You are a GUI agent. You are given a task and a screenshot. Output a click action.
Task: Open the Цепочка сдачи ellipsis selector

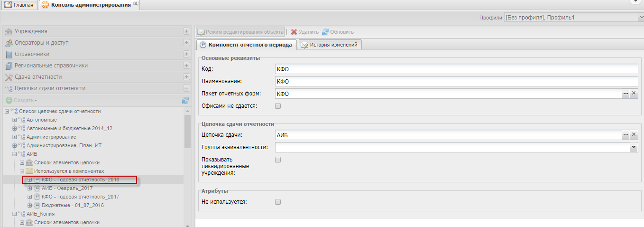[626, 135]
